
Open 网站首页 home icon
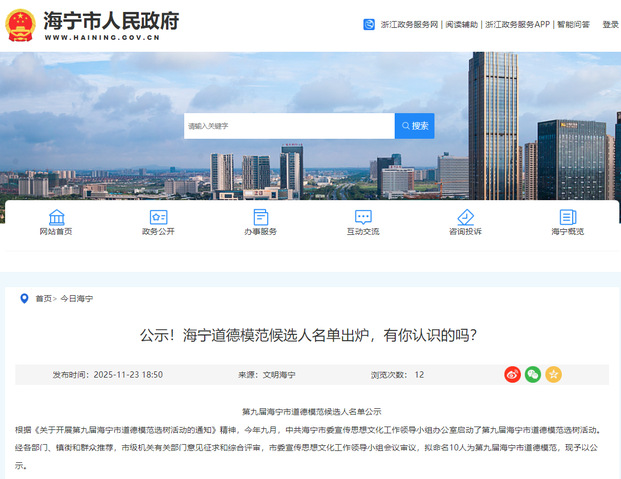56,217
